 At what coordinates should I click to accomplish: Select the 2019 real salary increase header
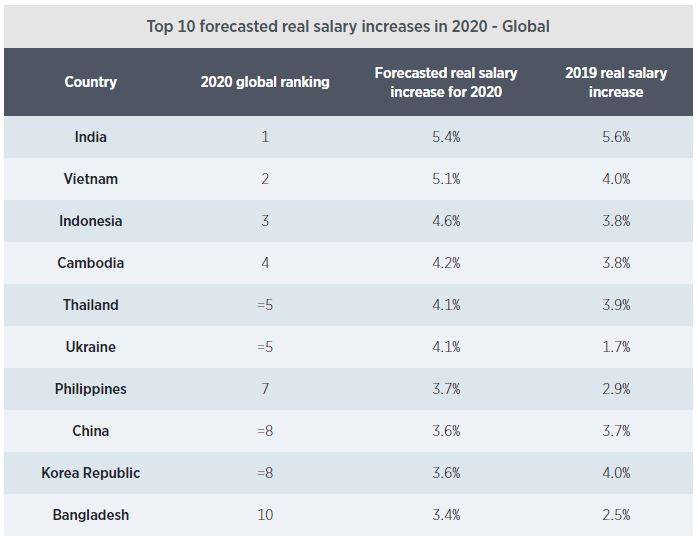[616, 82]
